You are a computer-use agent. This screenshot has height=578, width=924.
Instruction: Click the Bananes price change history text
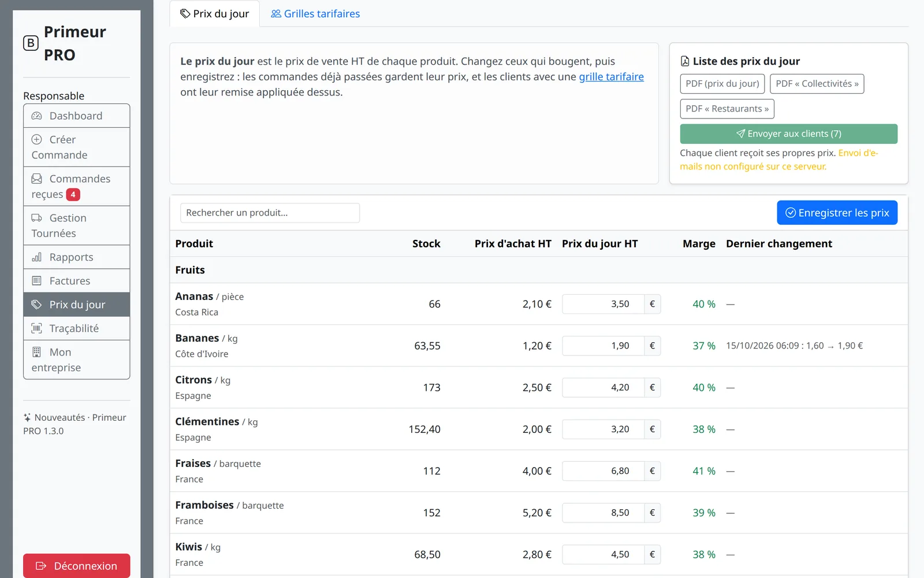click(x=794, y=346)
